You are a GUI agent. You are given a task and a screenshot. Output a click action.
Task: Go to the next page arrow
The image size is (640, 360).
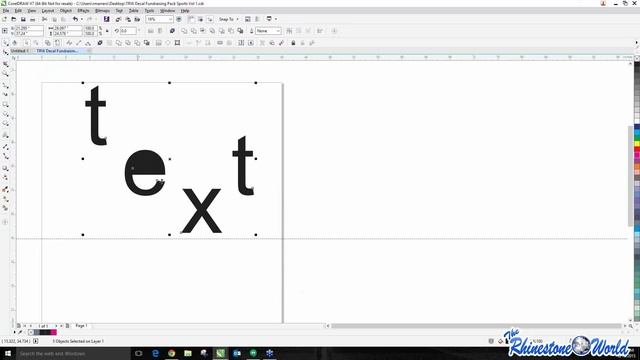click(x=56, y=326)
